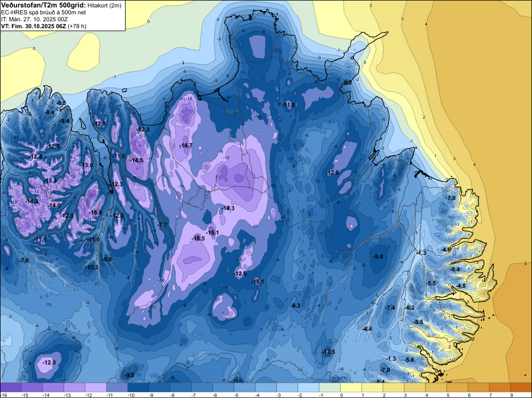Select the pale yellow legend swatch between 0 and 1
This screenshot has width=532, height=398.
(x=351, y=387)
